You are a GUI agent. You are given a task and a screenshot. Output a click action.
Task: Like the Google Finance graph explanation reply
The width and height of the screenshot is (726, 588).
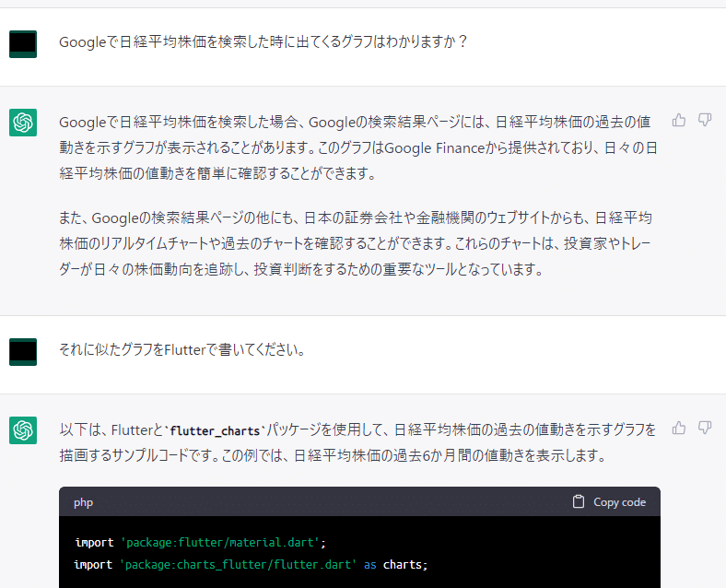point(679,121)
